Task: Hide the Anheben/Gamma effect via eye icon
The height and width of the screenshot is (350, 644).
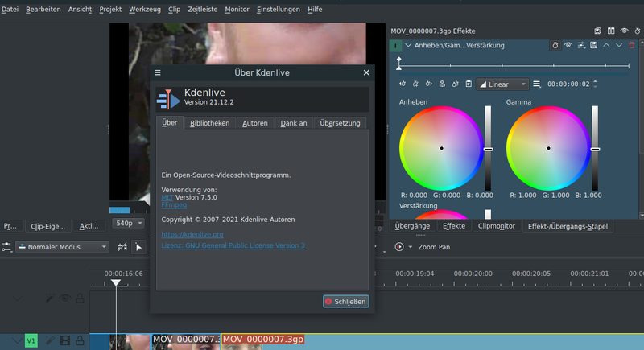Action: [568, 45]
